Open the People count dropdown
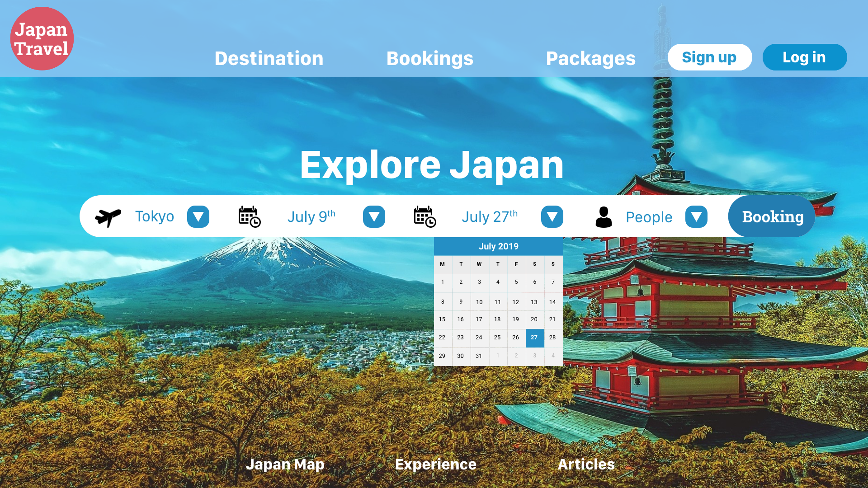The height and width of the screenshot is (488, 868). (696, 217)
